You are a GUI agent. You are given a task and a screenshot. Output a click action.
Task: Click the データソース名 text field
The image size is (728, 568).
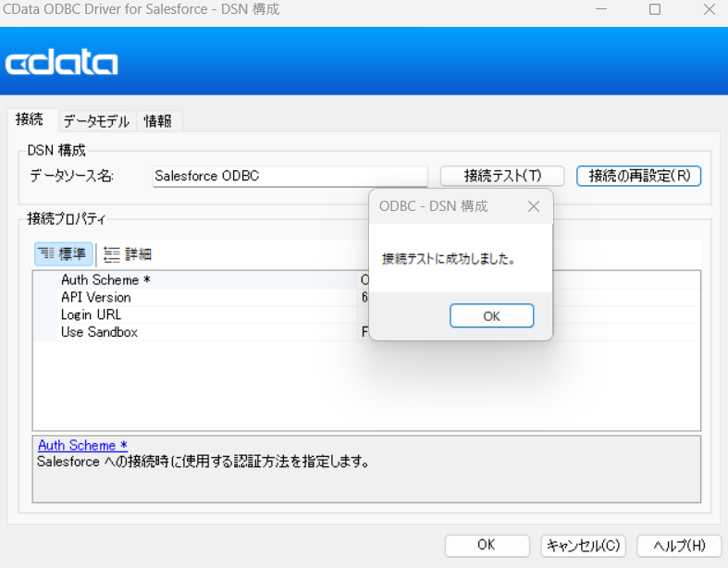(290, 176)
